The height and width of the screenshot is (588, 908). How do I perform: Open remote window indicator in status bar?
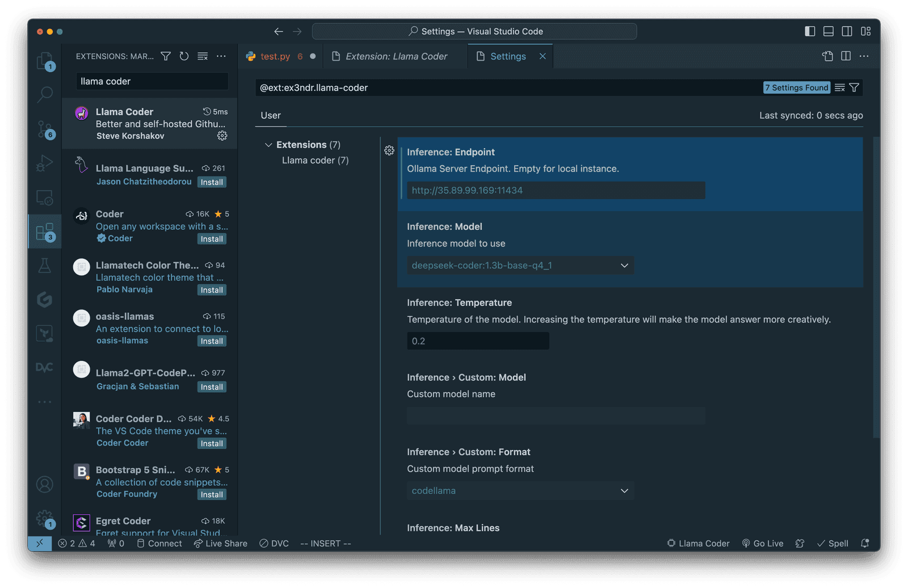tap(40, 543)
